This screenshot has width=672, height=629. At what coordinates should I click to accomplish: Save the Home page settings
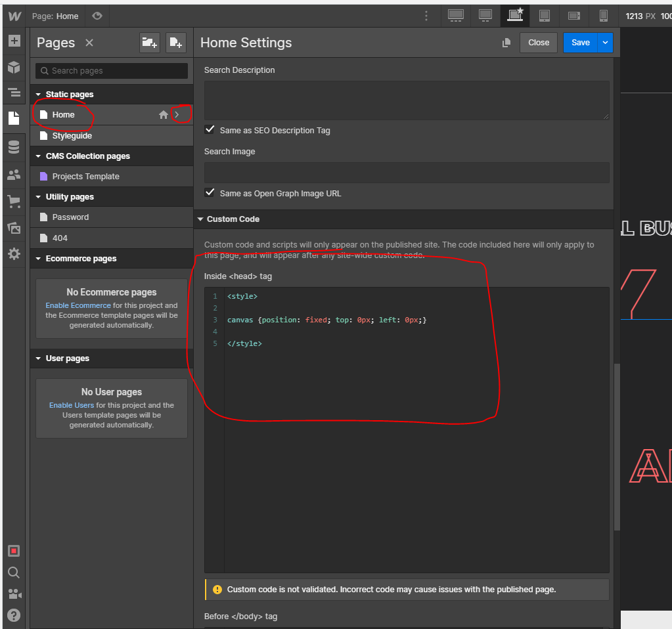point(580,42)
